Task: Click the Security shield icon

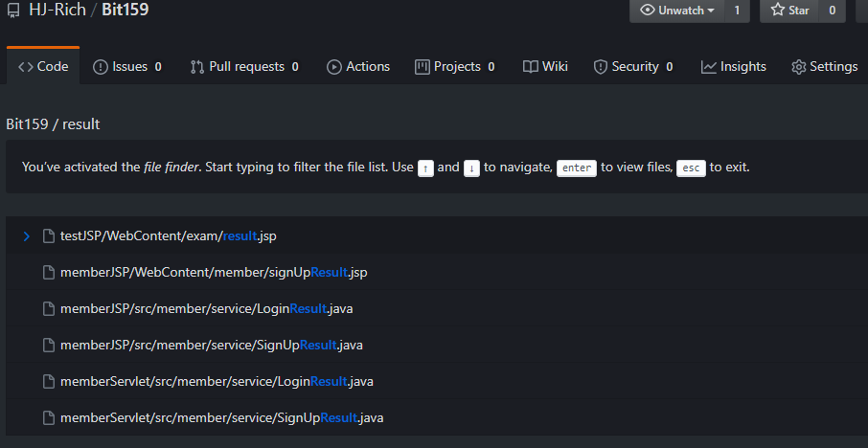Action: 600,67
